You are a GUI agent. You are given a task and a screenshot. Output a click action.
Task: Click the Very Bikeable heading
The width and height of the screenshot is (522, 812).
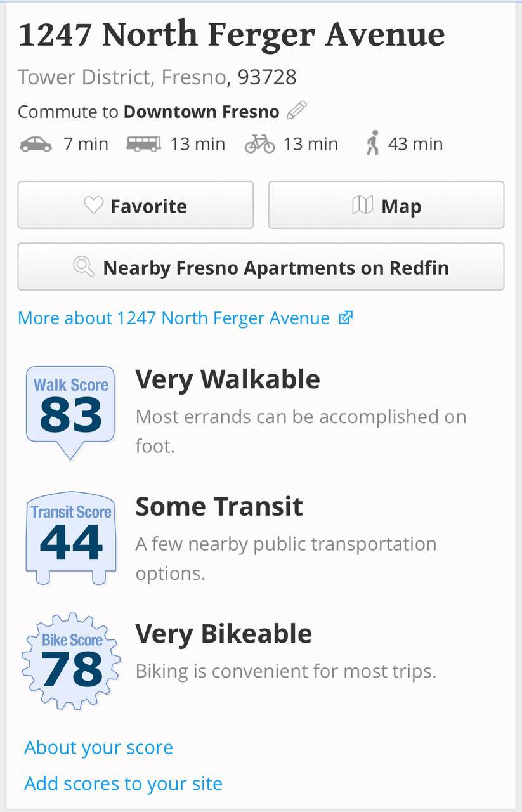pyautogui.click(x=224, y=634)
